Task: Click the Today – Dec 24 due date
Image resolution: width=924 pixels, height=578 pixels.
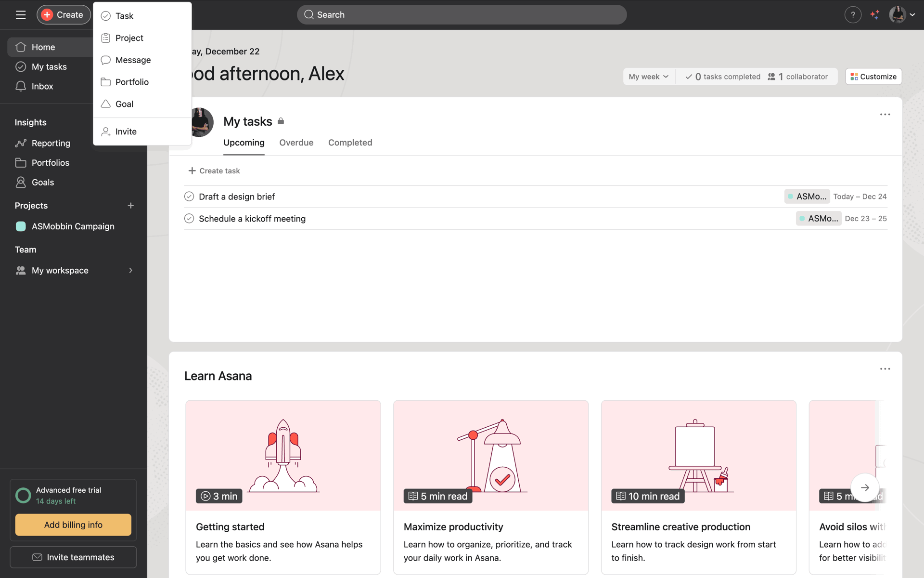Action: pos(860,197)
